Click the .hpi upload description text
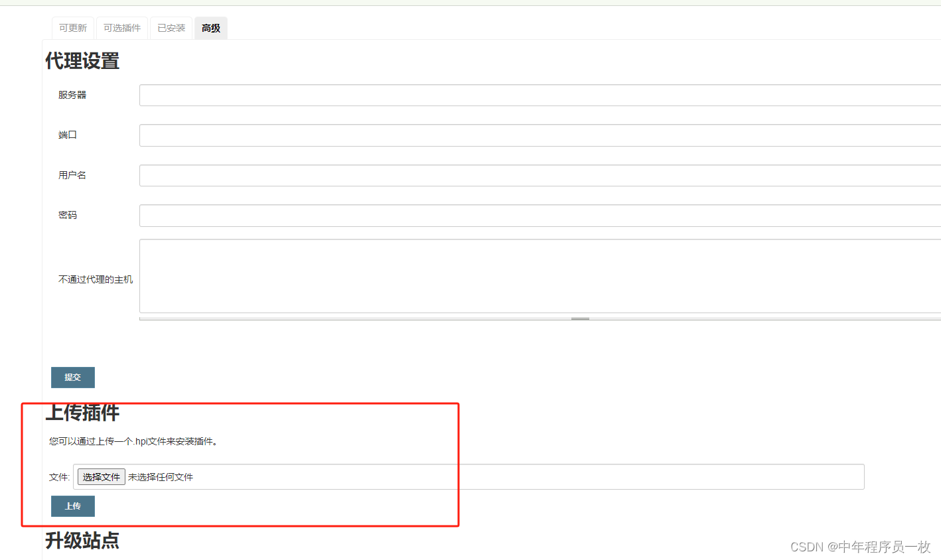The width and height of the screenshot is (941, 560). (133, 441)
